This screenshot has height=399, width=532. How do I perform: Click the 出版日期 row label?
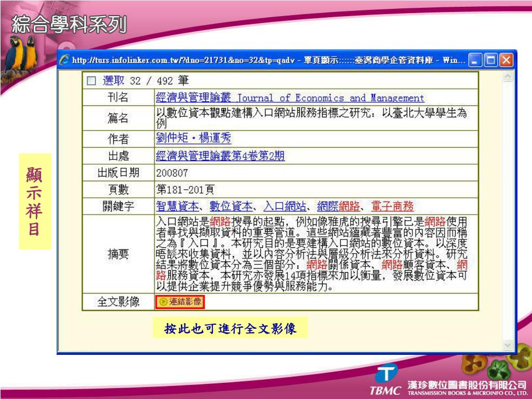click(118, 172)
